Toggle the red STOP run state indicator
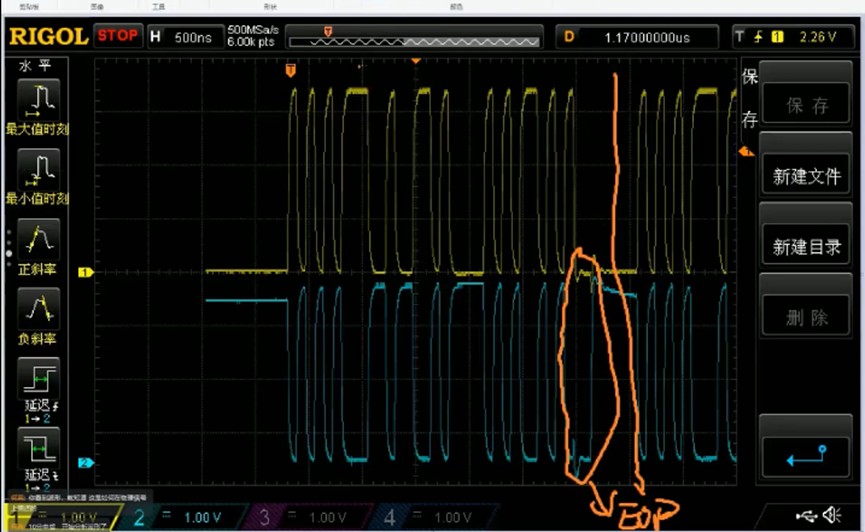Image resolution: width=865 pixels, height=532 pixels. (119, 36)
